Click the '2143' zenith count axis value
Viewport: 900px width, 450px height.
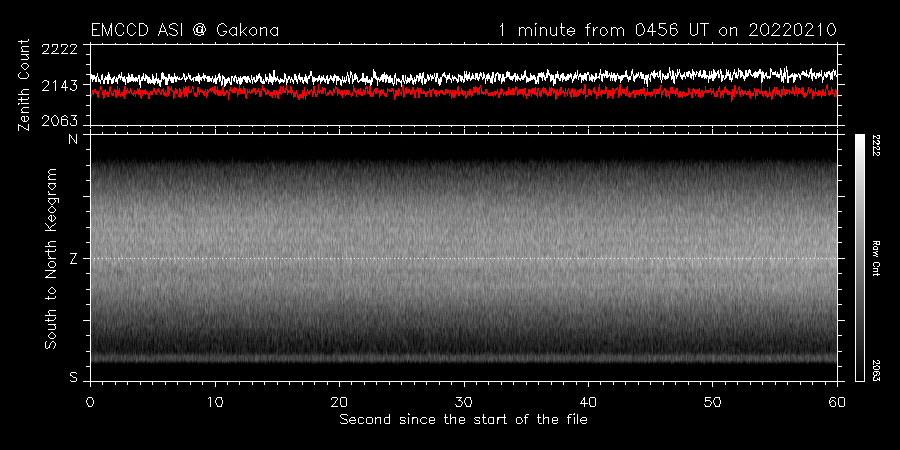click(59, 85)
